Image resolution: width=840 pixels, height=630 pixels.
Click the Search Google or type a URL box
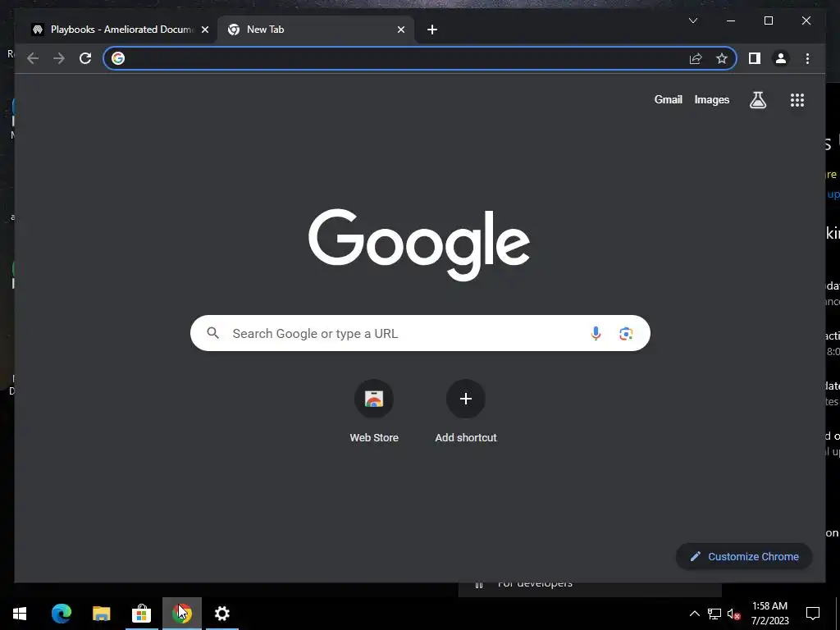(420, 333)
